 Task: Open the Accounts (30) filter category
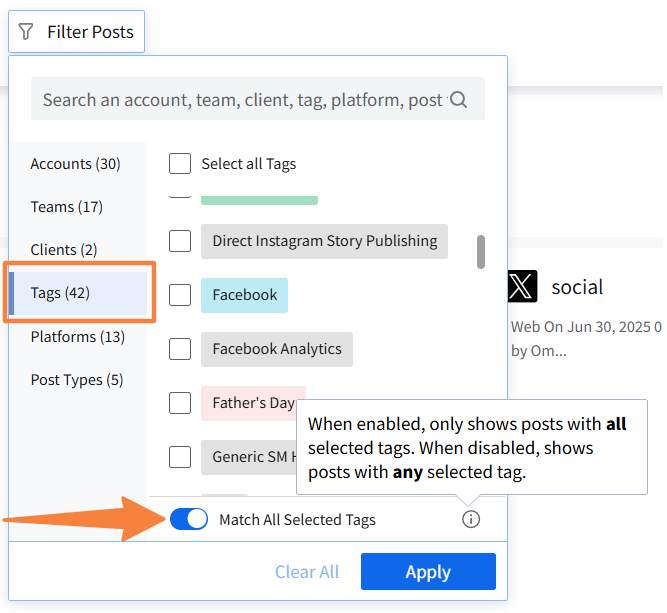click(75, 164)
